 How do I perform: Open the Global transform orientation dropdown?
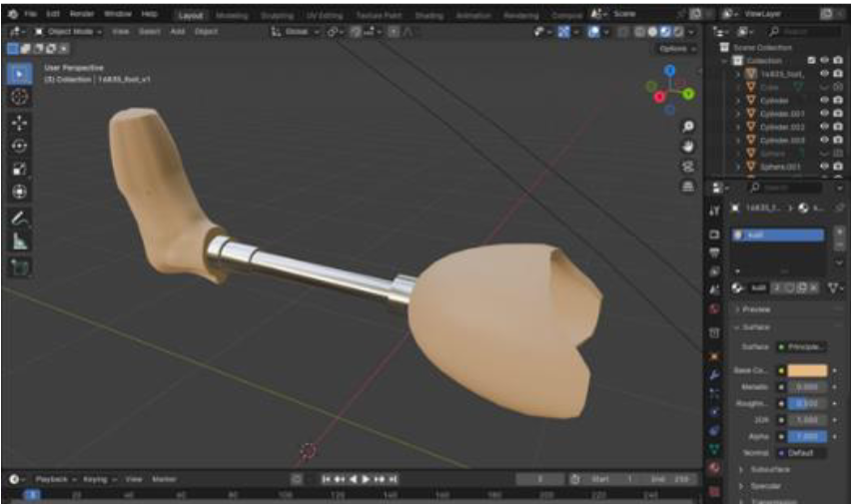[x=296, y=32]
